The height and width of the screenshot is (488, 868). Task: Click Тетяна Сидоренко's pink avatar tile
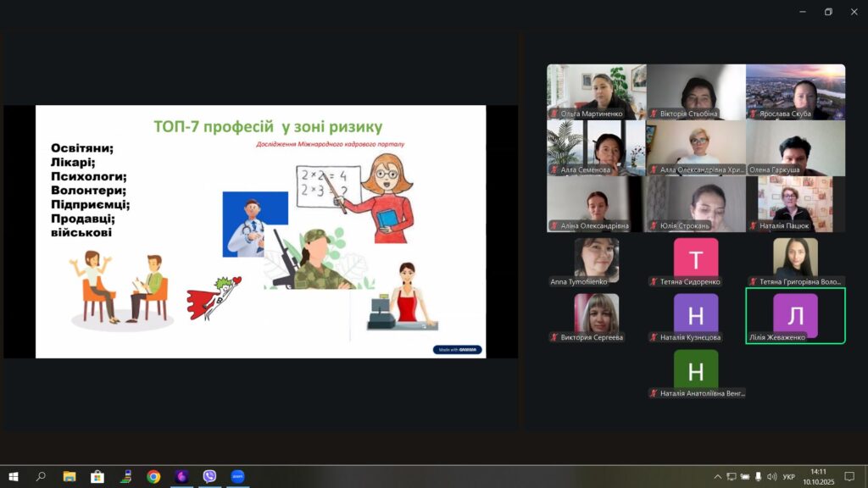[x=696, y=261]
